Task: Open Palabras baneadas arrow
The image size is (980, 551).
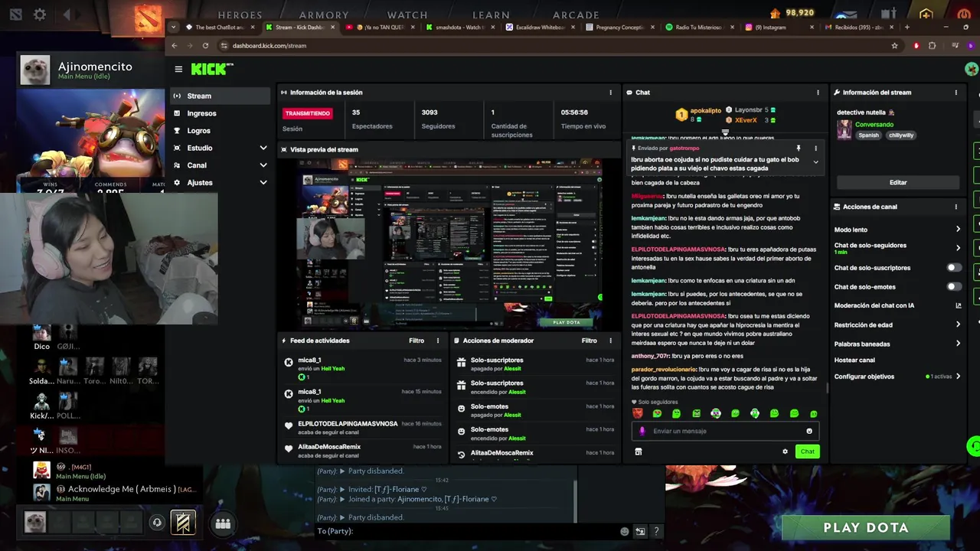Action: tap(958, 344)
